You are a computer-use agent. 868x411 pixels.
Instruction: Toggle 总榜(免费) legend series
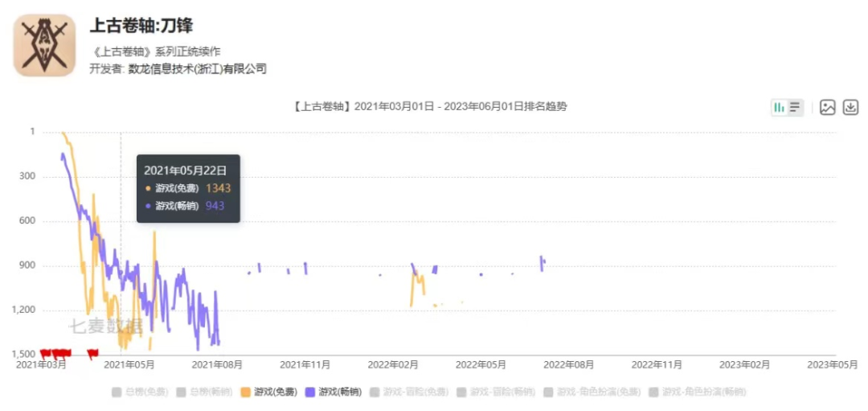(140, 393)
